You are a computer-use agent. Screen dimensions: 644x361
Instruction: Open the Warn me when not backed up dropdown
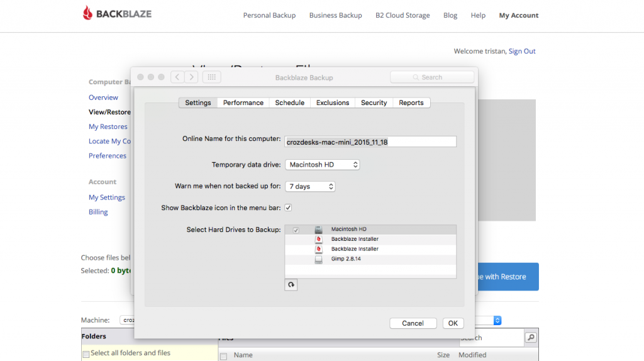(x=310, y=186)
